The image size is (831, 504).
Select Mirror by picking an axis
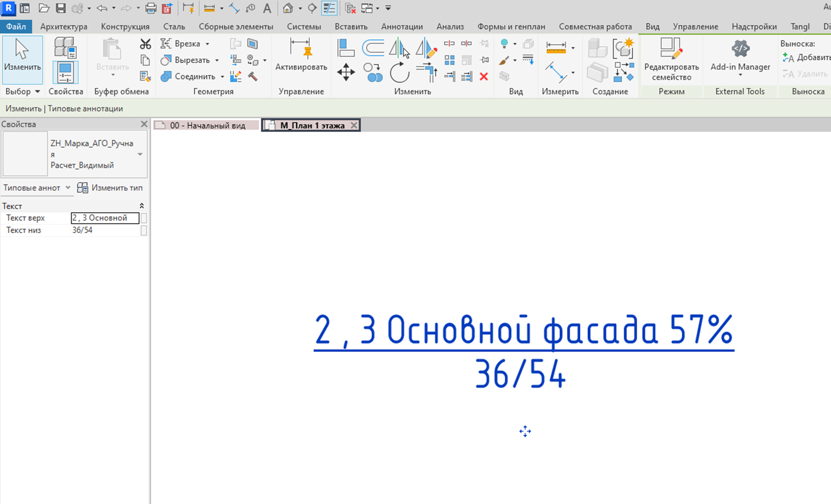pyautogui.click(x=399, y=48)
